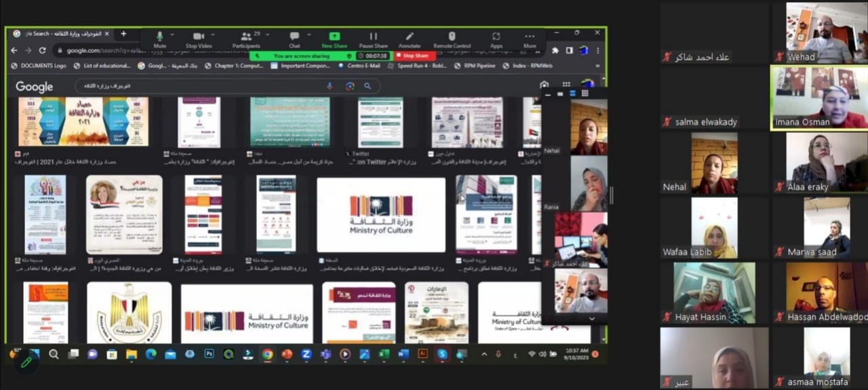Select the Annotate pencil icon
The width and height of the screenshot is (868, 390).
pyautogui.click(x=410, y=36)
